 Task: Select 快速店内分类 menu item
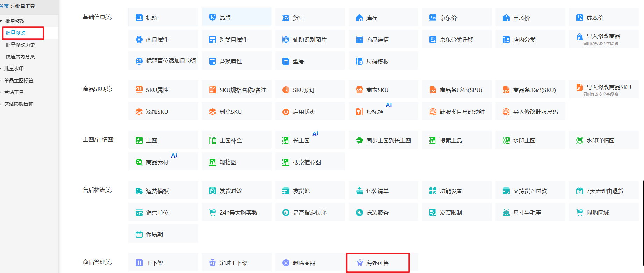point(20,57)
